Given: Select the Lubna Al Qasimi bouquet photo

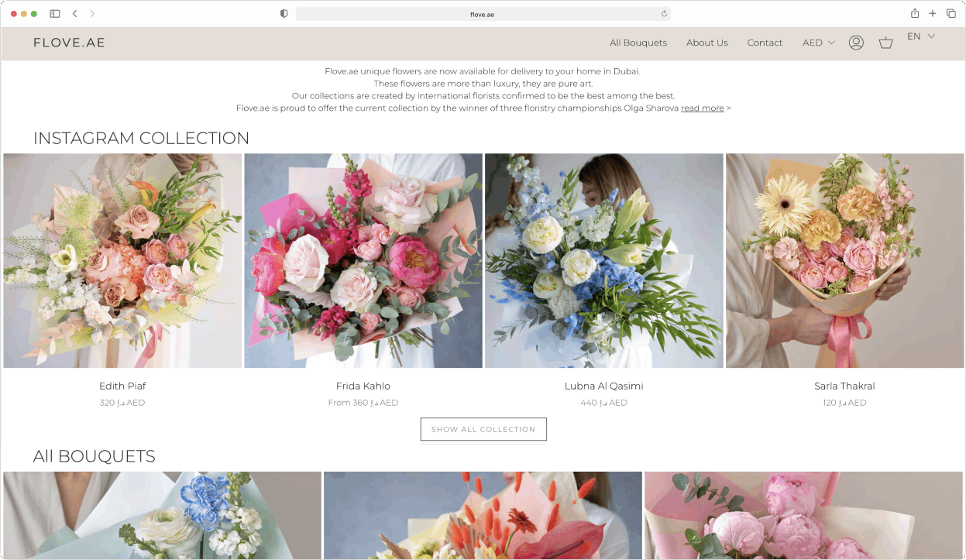Looking at the screenshot, I should coord(604,260).
